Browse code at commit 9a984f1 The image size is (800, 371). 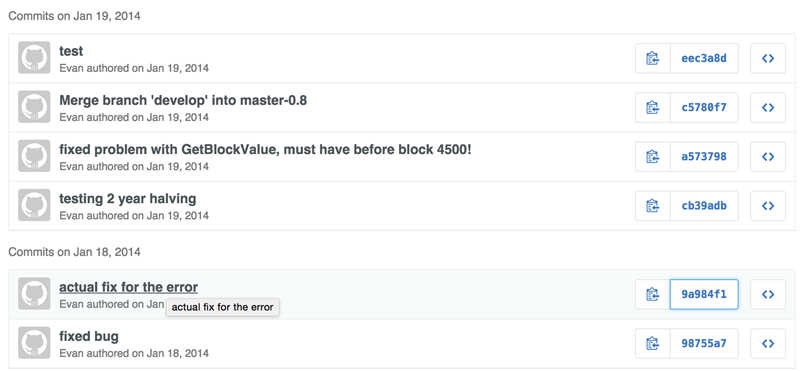point(768,294)
